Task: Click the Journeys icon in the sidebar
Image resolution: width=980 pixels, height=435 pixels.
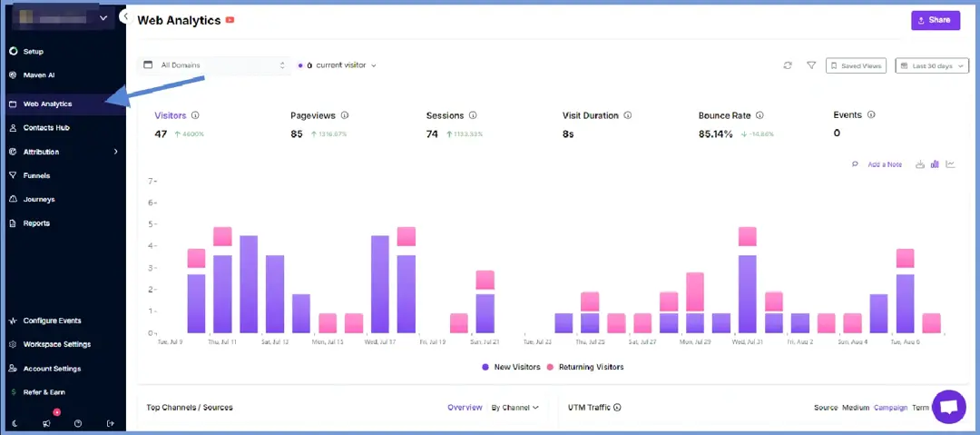Action: tap(13, 200)
